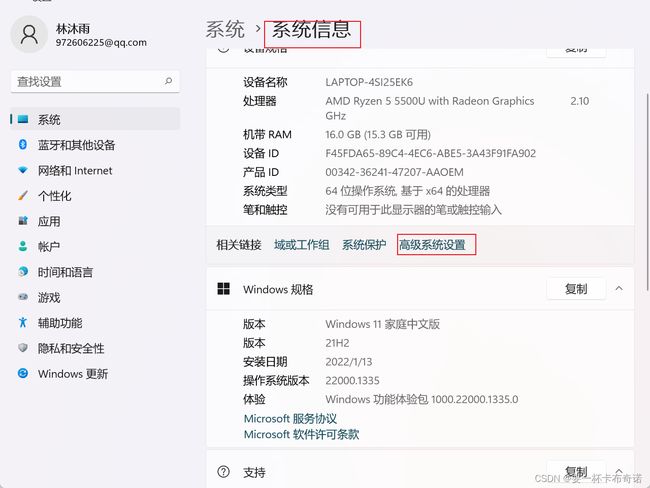
Task: Click the Time and language globe icon
Action: point(23,272)
